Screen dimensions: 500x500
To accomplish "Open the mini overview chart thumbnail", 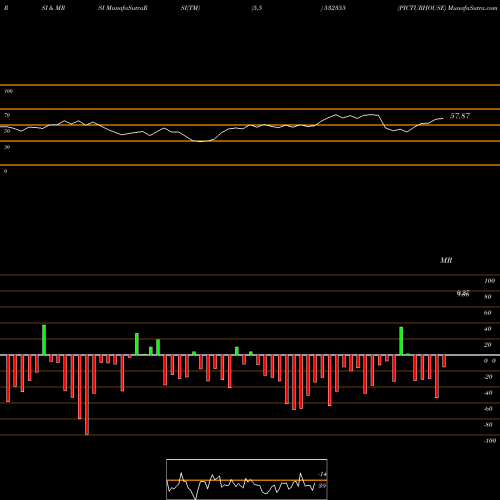I will [247, 479].
